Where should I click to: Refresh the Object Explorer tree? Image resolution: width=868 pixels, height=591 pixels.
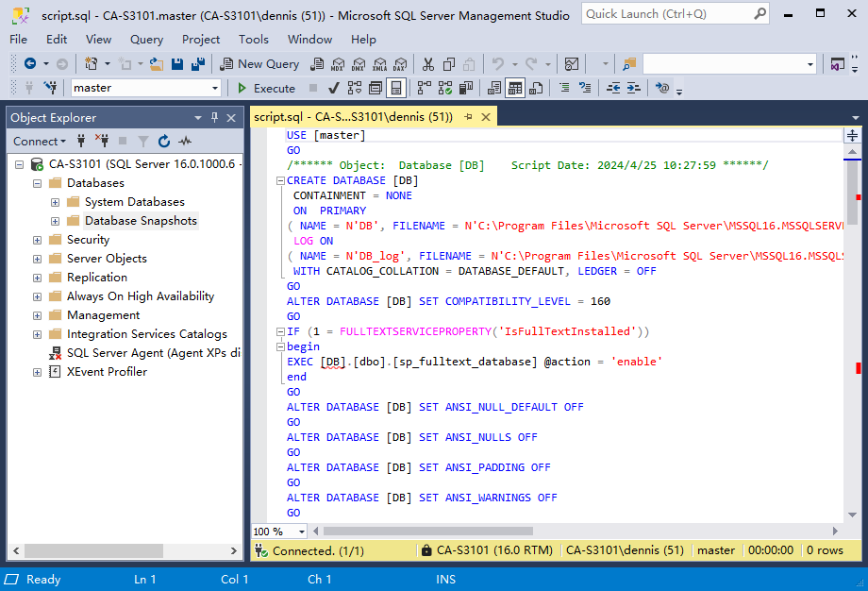pos(164,142)
